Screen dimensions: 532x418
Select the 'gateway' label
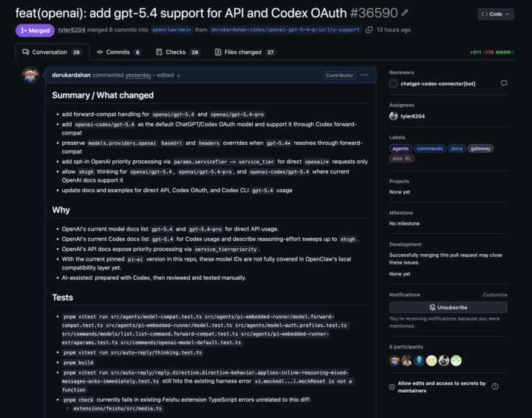click(x=480, y=148)
